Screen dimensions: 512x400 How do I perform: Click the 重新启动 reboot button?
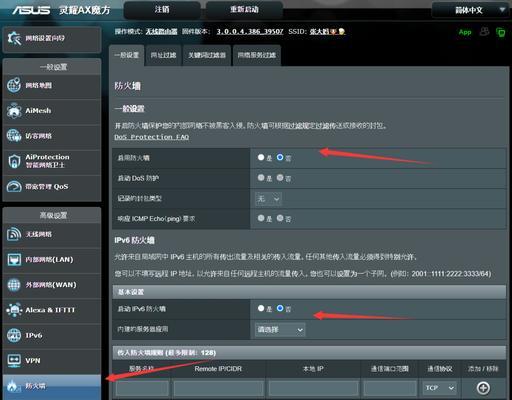tap(244, 10)
